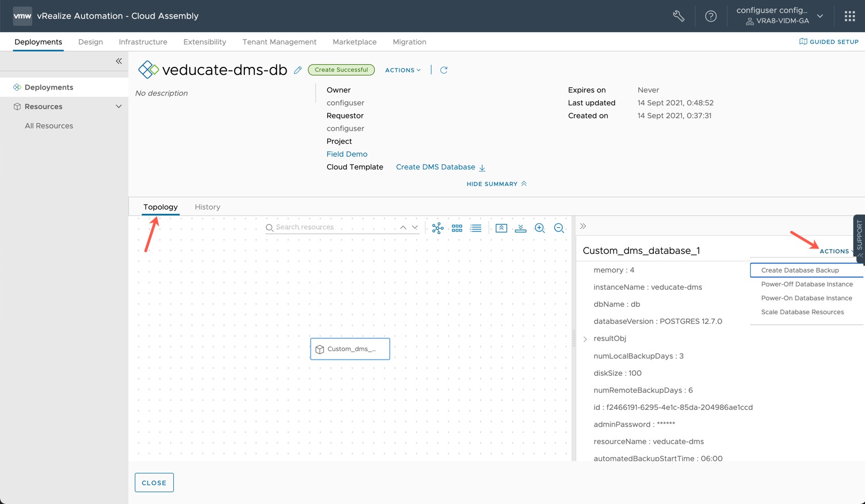
Task: Click the Create Successful status badge
Action: coord(341,70)
